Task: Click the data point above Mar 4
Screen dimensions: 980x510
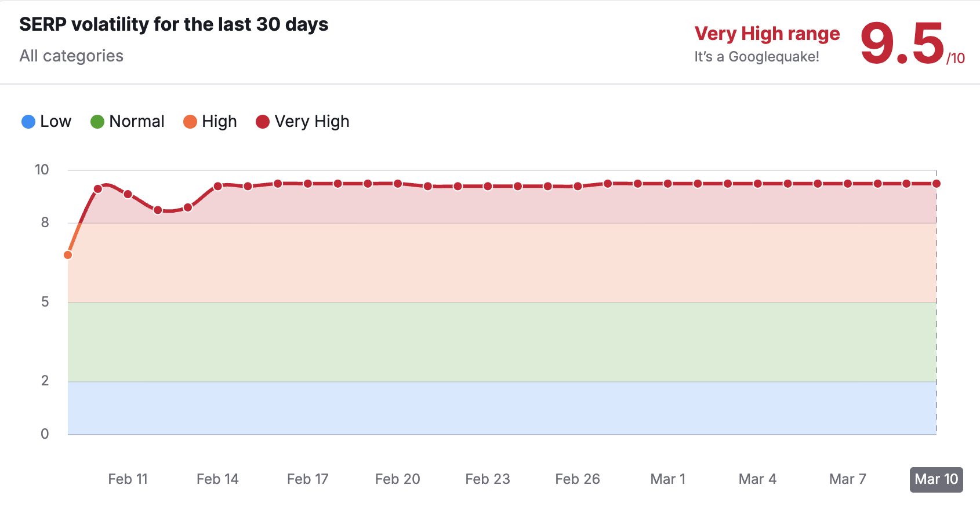Action: (x=758, y=184)
